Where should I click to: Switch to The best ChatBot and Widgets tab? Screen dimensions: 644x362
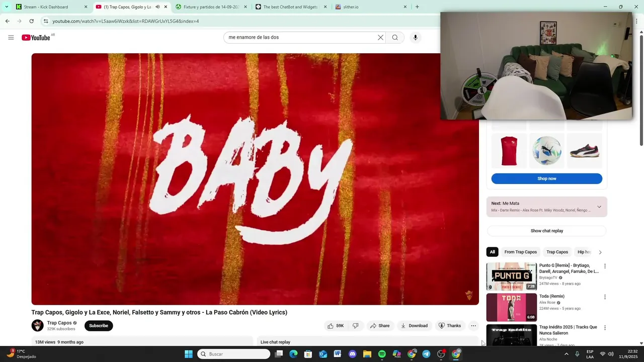click(292, 7)
